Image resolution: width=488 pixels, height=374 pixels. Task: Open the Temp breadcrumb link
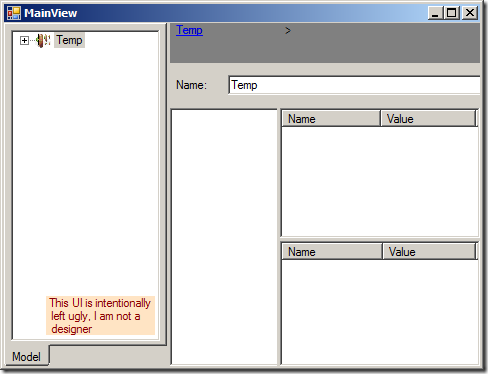point(189,30)
